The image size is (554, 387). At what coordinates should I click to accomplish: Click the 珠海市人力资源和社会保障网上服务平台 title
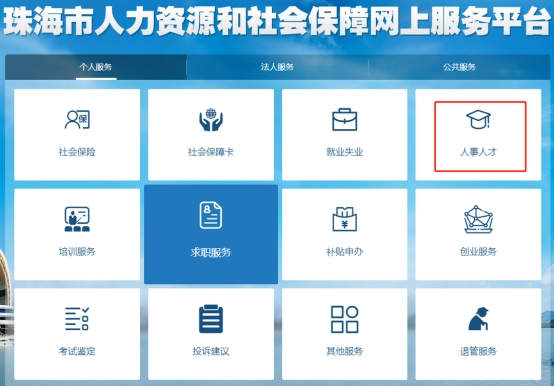(x=277, y=21)
